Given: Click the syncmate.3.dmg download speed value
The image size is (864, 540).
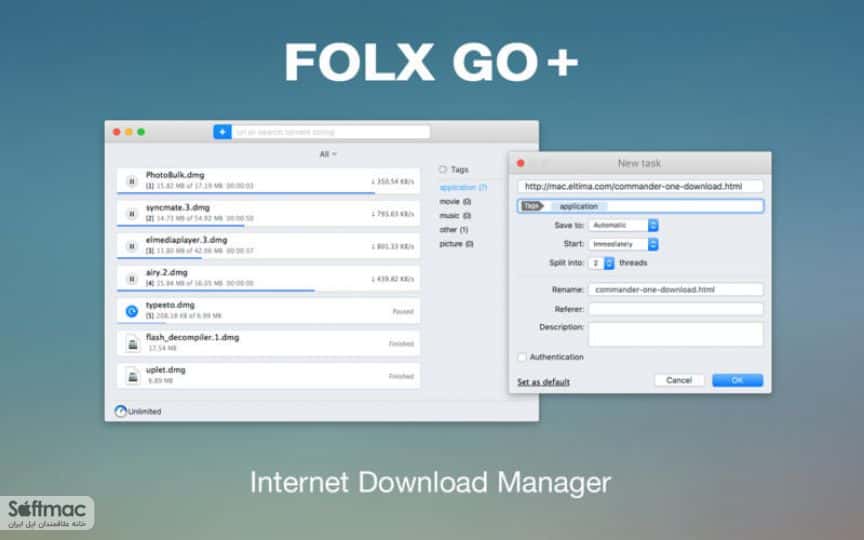Looking at the screenshot, I should tap(393, 214).
